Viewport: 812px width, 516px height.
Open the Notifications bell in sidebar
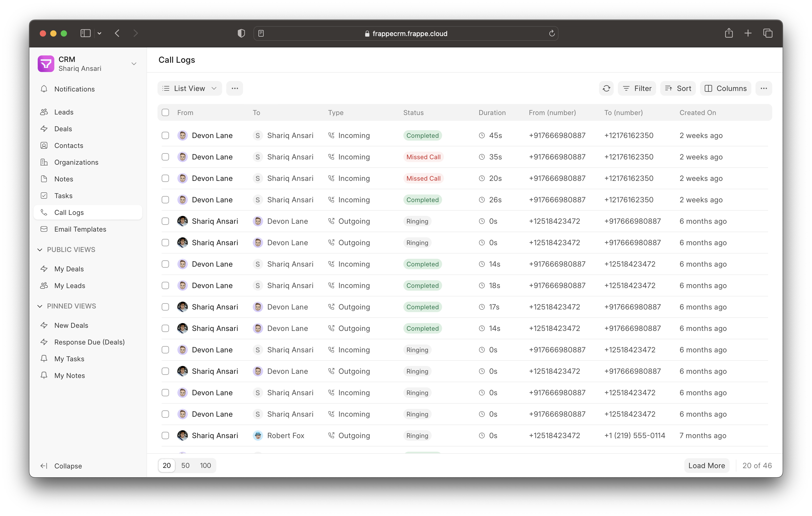point(44,89)
